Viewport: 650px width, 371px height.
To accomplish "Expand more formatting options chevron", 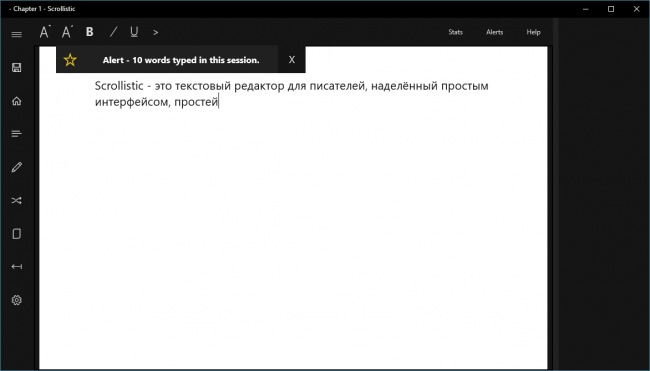I will (155, 32).
